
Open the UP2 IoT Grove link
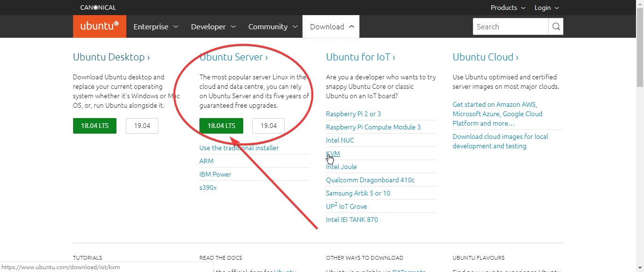click(x=347, y=206)
